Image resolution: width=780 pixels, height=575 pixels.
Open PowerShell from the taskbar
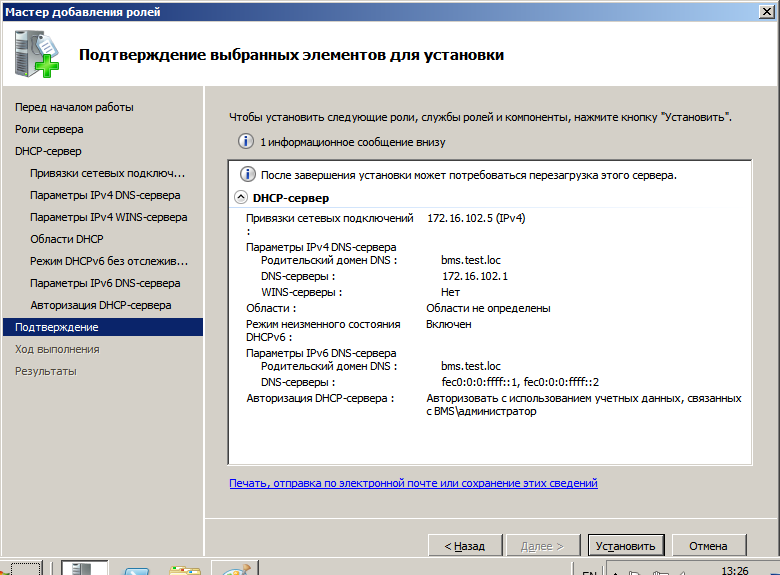[136, 570]
